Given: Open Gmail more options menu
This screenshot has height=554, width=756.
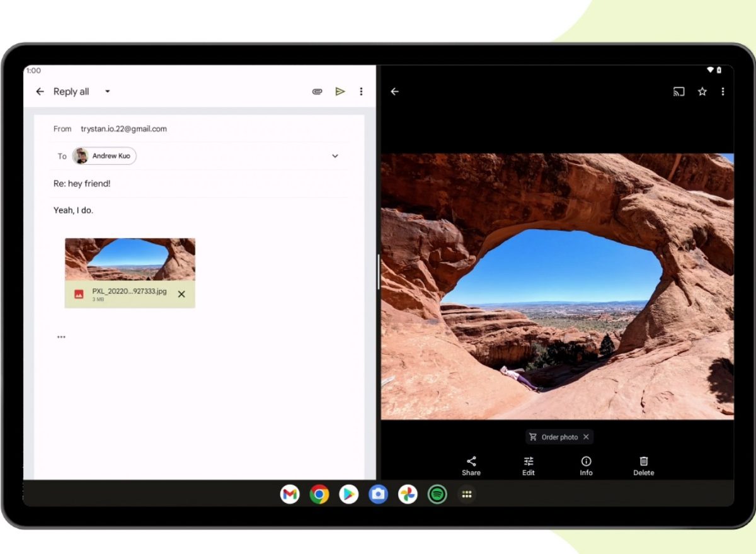Looking at the screenshot, I should point(361,92).
